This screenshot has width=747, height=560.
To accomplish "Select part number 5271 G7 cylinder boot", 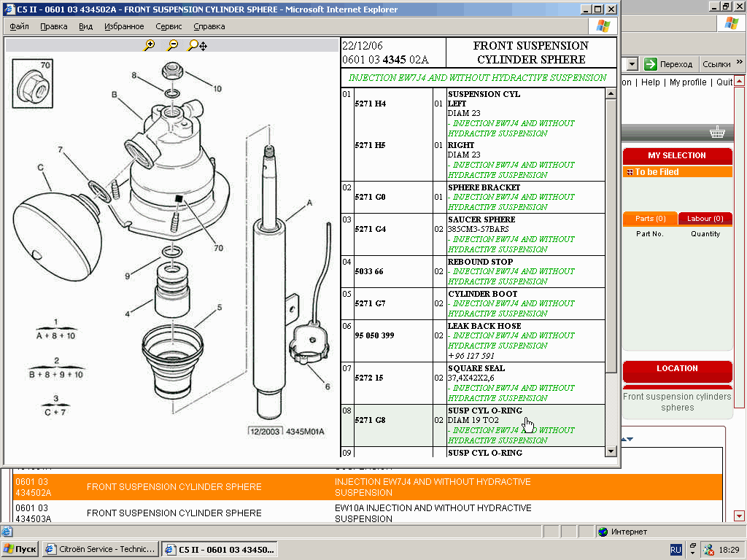I will click(x=370, y=303).
